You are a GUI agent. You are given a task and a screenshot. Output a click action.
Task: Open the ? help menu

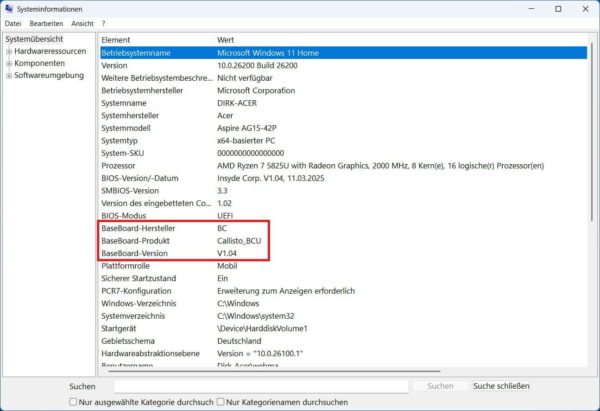103,23
